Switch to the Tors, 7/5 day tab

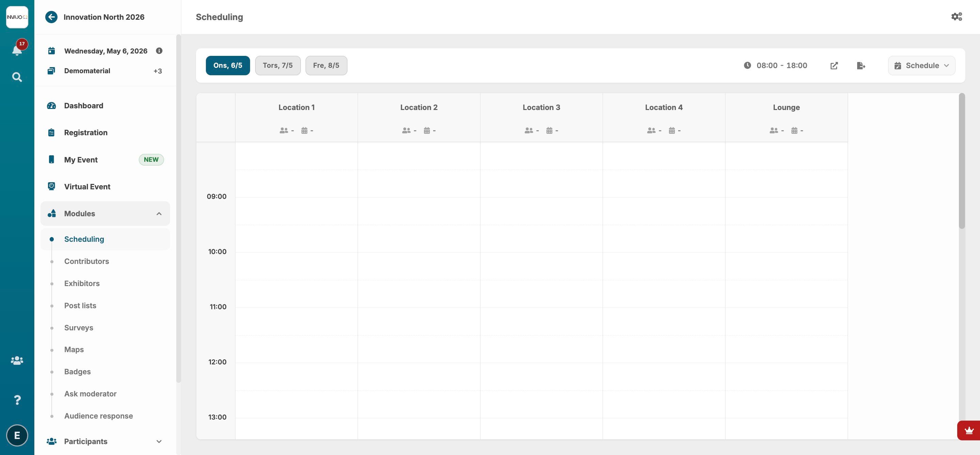pos(277,65)
